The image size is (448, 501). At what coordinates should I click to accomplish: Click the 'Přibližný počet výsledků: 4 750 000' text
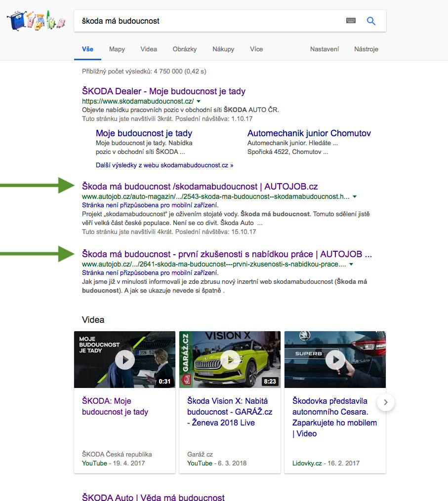point(144,71)
